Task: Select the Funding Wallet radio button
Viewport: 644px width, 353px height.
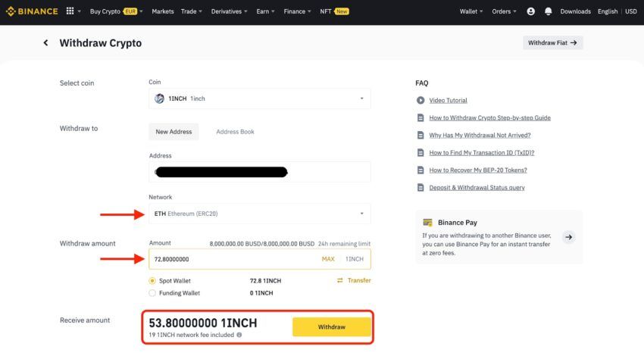Action: coord(152,293)
